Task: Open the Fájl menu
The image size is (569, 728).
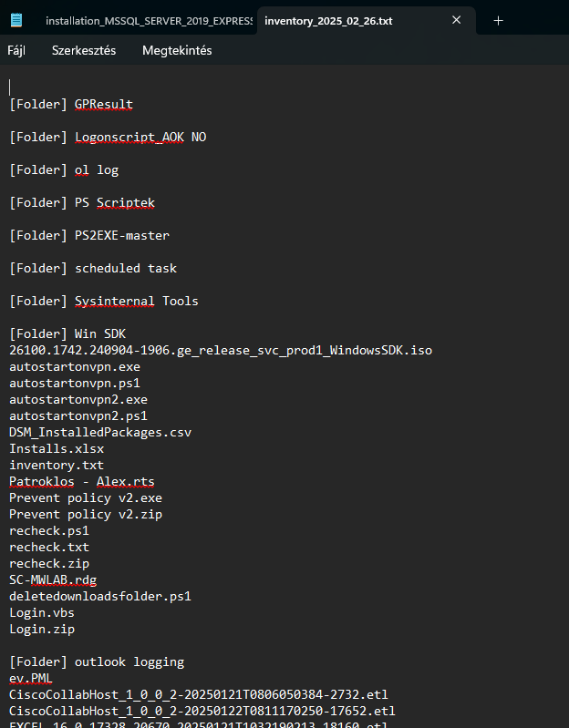Action: click(x=16, y=51)
